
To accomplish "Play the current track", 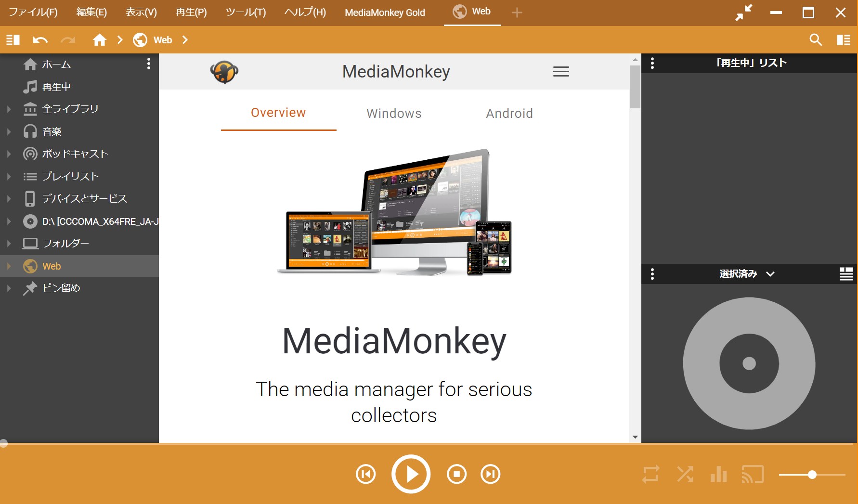I will tap(411, 474).
